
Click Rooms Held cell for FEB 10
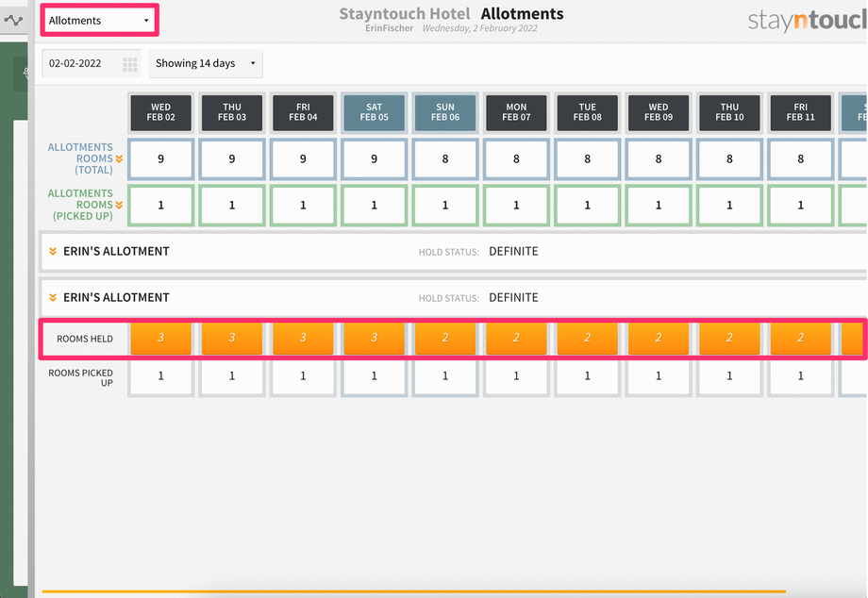click(x=729, y=338)
